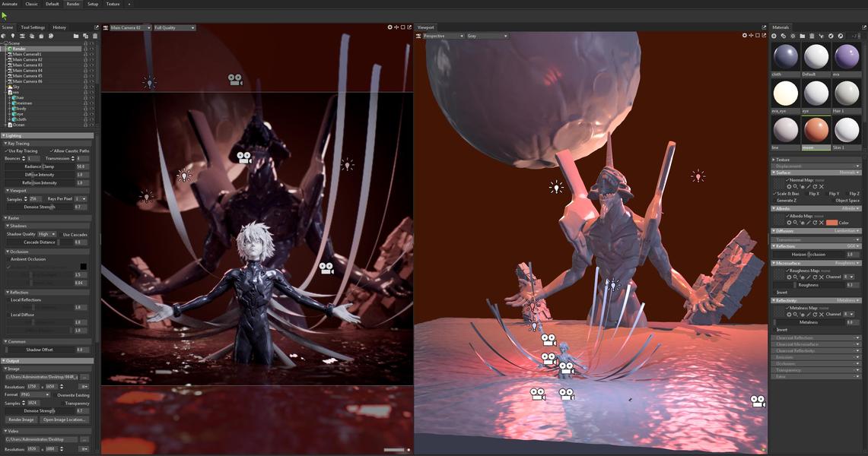Collapse the Output section
This screenshot has height=456, width=868.
point(47,361)
